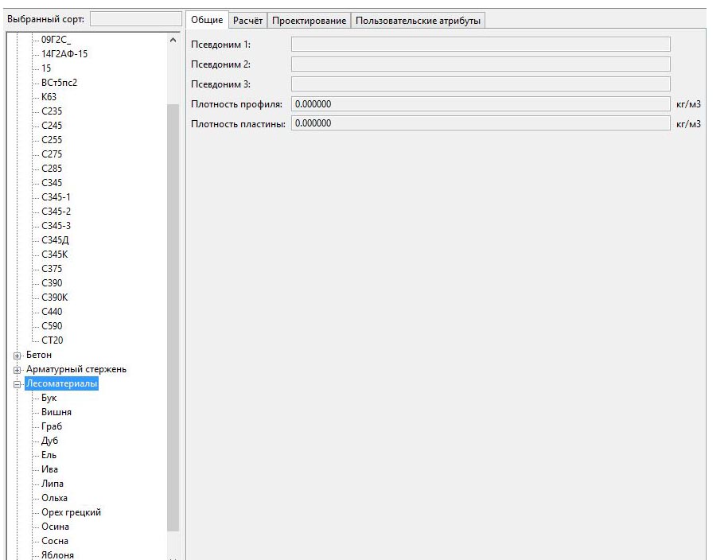This screenshot has width=728, height=560.
Task: Select the Лесоматериалы category label
Action: (x=61, y=383)
